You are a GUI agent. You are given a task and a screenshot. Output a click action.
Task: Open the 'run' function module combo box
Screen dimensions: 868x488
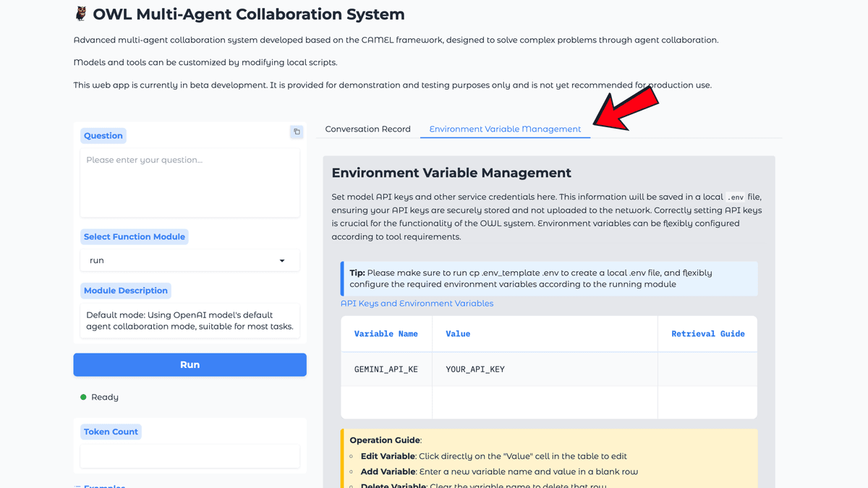[181, 261]
